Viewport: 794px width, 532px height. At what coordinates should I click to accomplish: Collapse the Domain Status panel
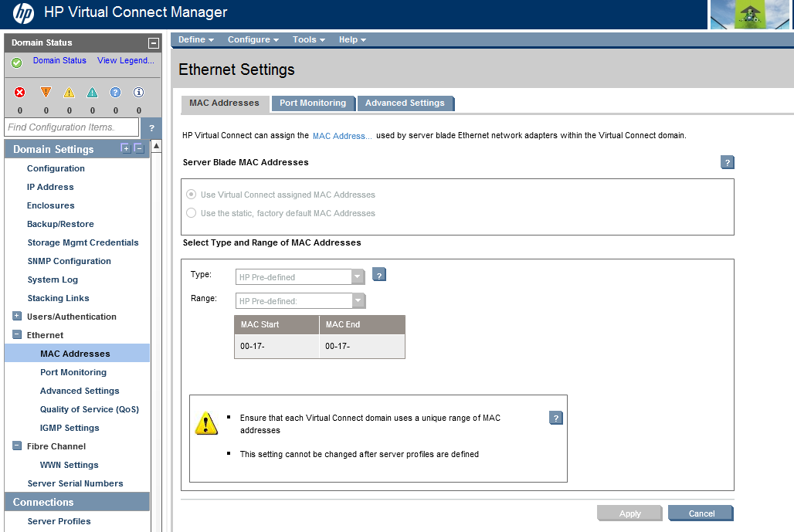(x=154, y=43)
